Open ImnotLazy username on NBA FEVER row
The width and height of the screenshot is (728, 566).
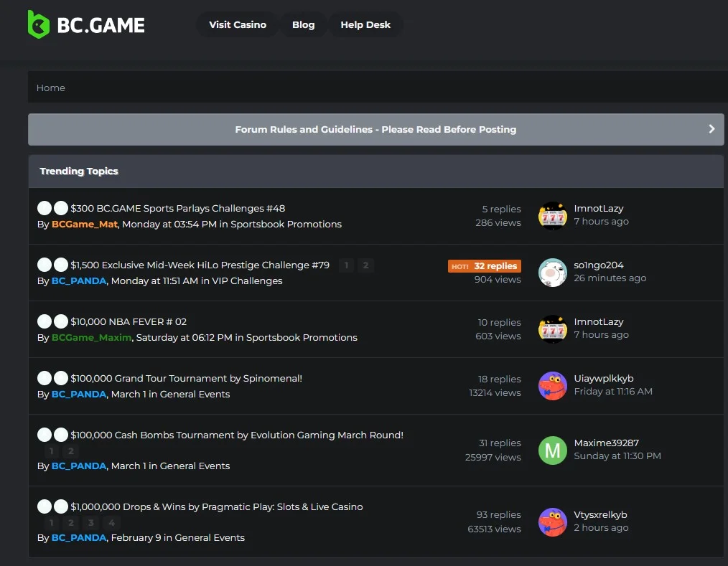pos(599,321)
